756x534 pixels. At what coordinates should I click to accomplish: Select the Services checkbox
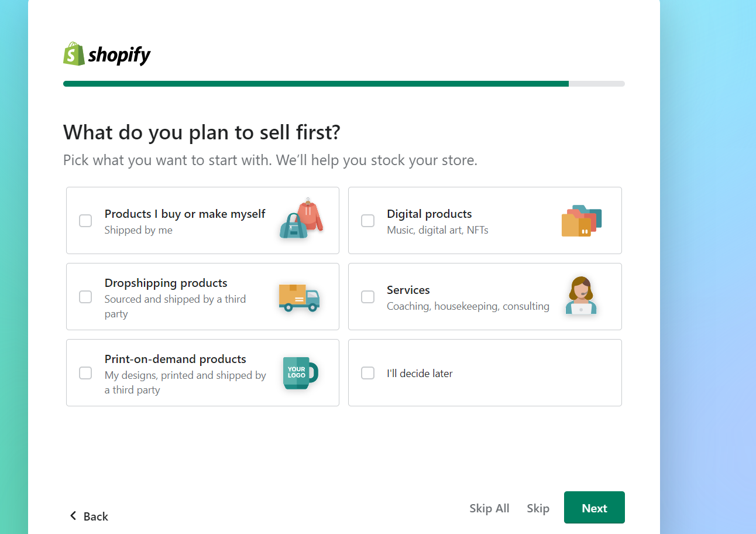[367, 297]
